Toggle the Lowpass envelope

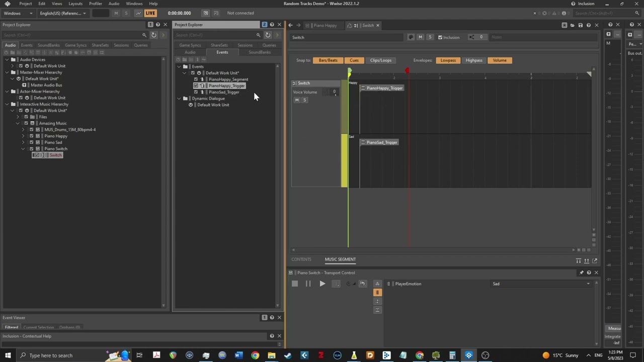click(x=448, y=60)
